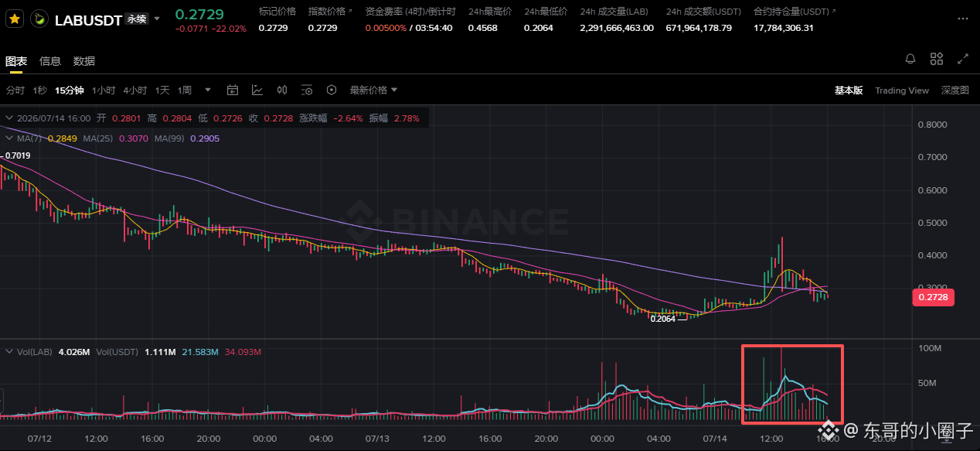Click the Vol(USDT) 1.111M legend value
The height and width of the screenshot is (451, 980).
point(137,352)
